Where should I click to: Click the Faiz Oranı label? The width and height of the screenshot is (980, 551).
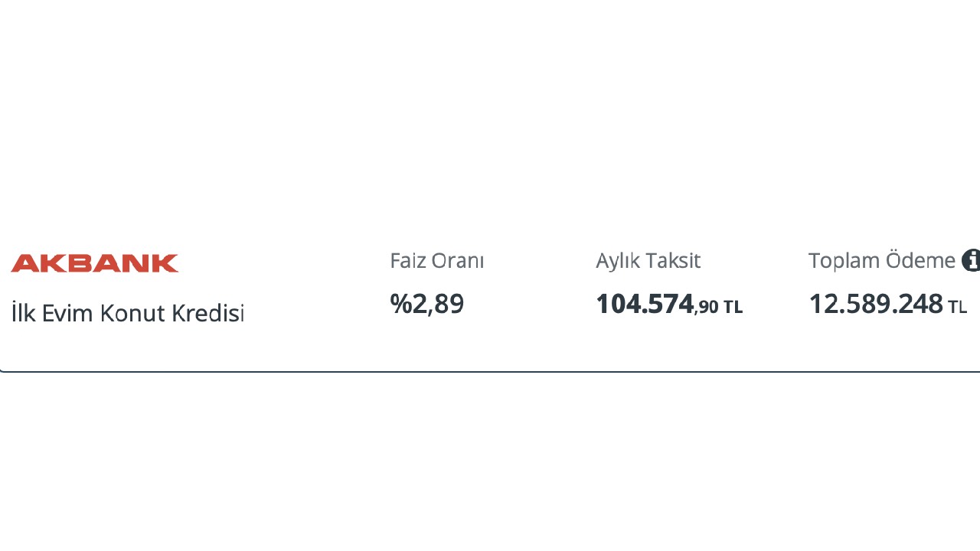[436, 261]
